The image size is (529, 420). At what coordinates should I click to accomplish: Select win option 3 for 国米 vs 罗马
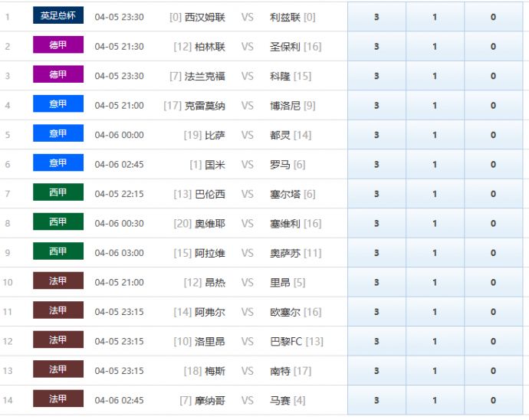point(376,165)
